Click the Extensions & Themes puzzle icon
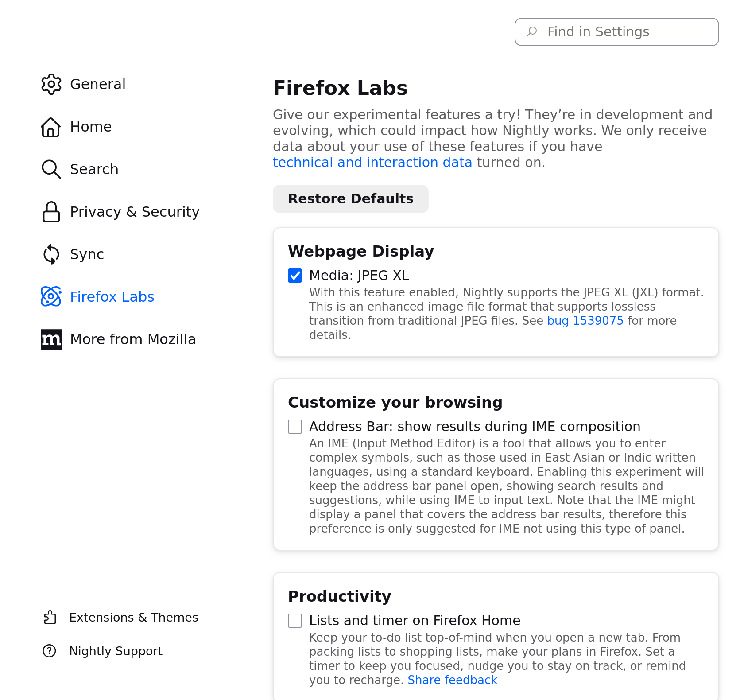This screenshot has height=700, width=744. coord(50,617)
